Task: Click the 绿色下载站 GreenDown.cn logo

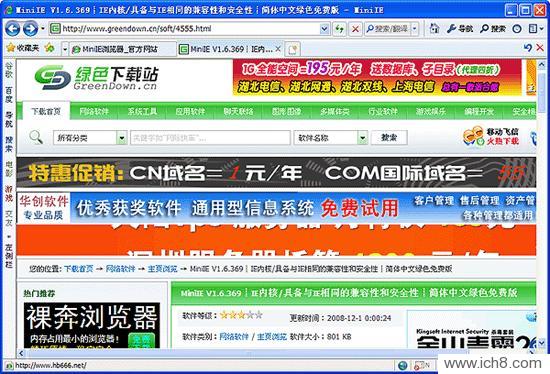Action: point(96,78)
